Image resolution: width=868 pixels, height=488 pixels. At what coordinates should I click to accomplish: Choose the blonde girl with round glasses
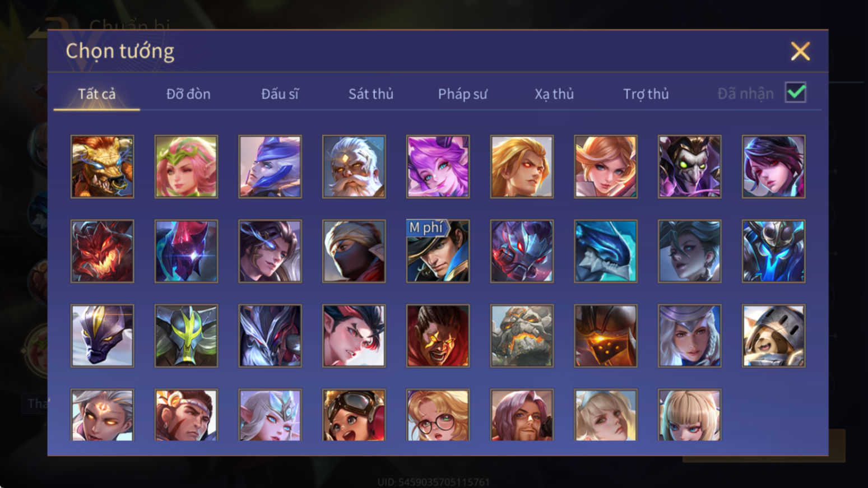point(438,415)
